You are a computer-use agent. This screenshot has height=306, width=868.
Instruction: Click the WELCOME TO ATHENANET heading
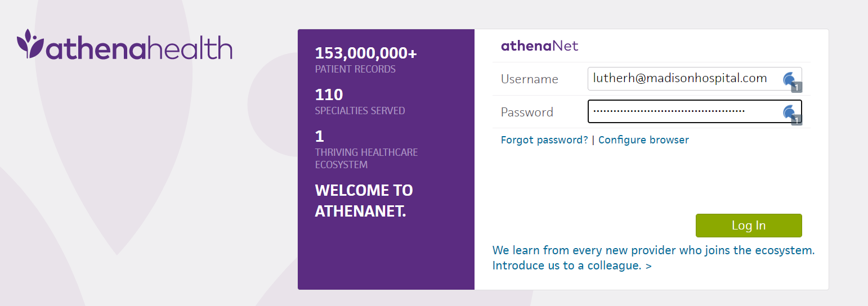[364, 201]
